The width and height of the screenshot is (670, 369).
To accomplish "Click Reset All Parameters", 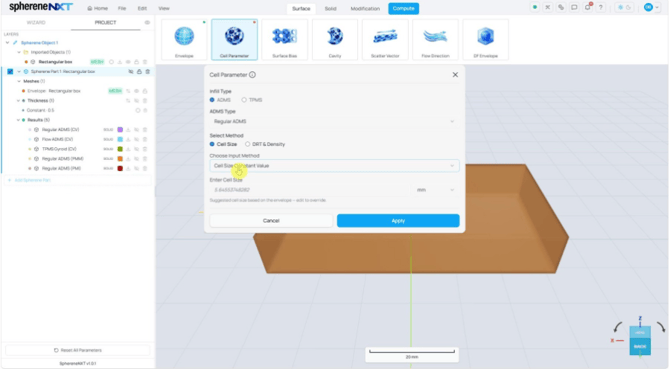I will click(78, 350).
